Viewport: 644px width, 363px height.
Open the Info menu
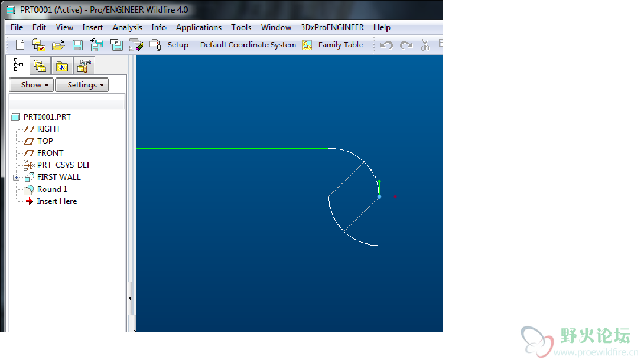tap(159, 28)
